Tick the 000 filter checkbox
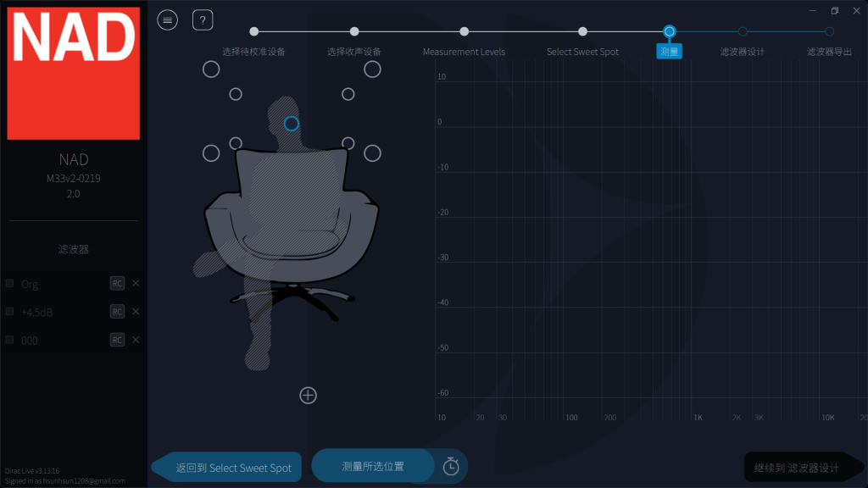The image size is (868, 488). point(9,340)
